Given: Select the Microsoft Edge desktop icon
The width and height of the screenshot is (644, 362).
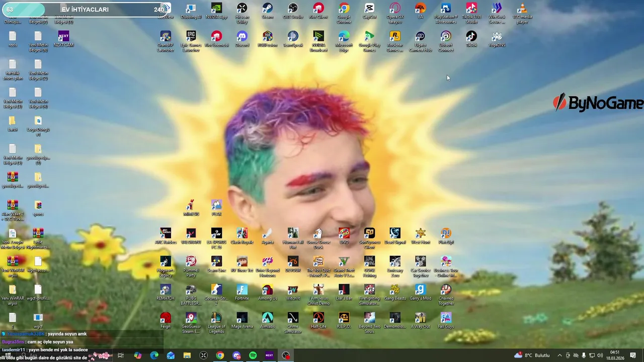Looking at the screenshot, I should tap(344, 42).
